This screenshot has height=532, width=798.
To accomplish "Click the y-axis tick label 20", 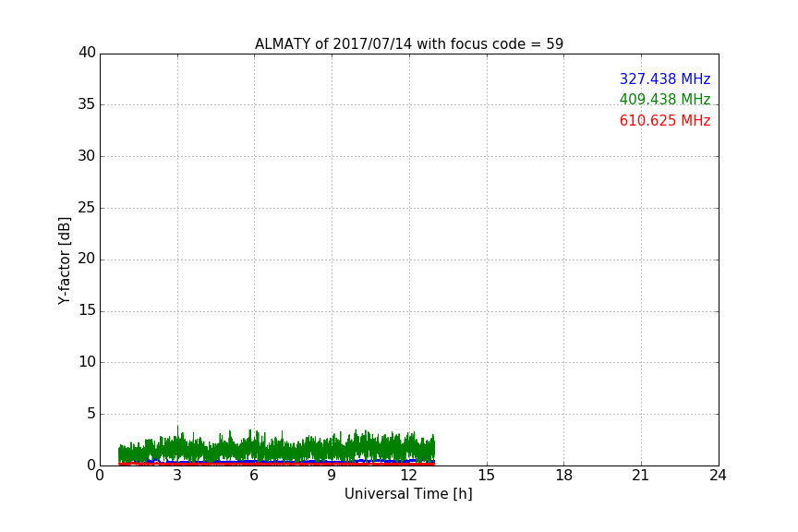I will click(x=87, y=260).
